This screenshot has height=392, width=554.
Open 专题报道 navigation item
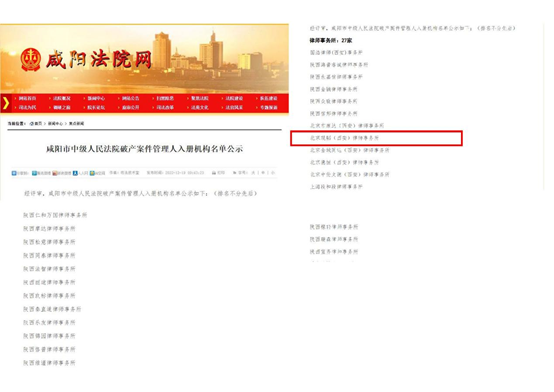pos(269,107)
